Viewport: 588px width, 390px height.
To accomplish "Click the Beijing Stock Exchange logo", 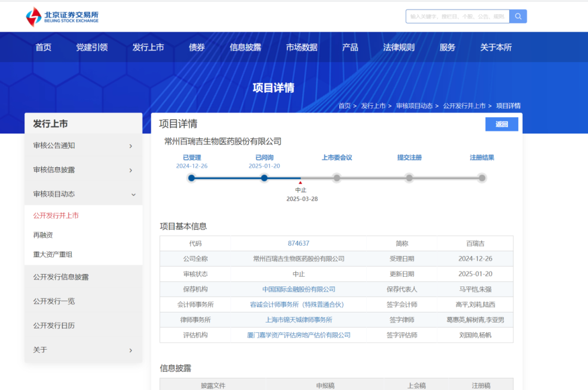I will pyautogui.click(x=62, y=16).
